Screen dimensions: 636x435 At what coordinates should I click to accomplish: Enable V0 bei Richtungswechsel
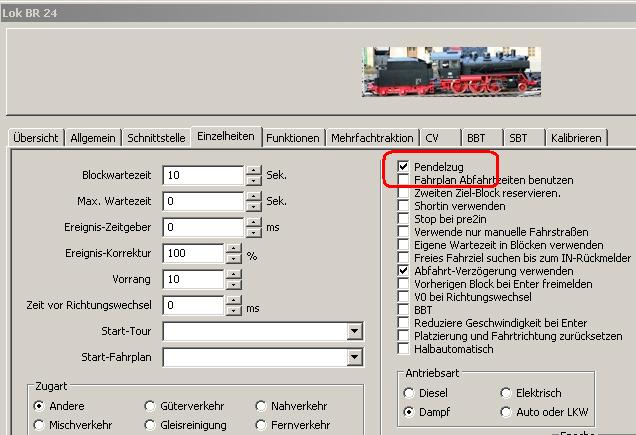tap(403, 296)
